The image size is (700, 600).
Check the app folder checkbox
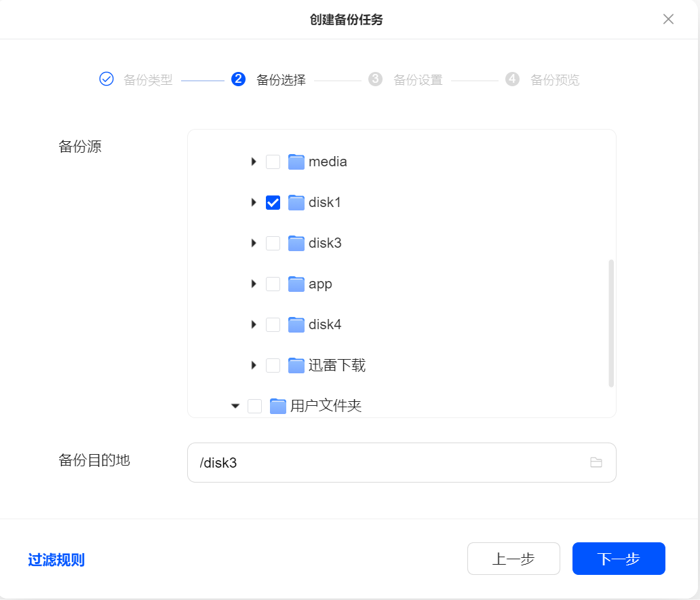click(x=273, y=284)
